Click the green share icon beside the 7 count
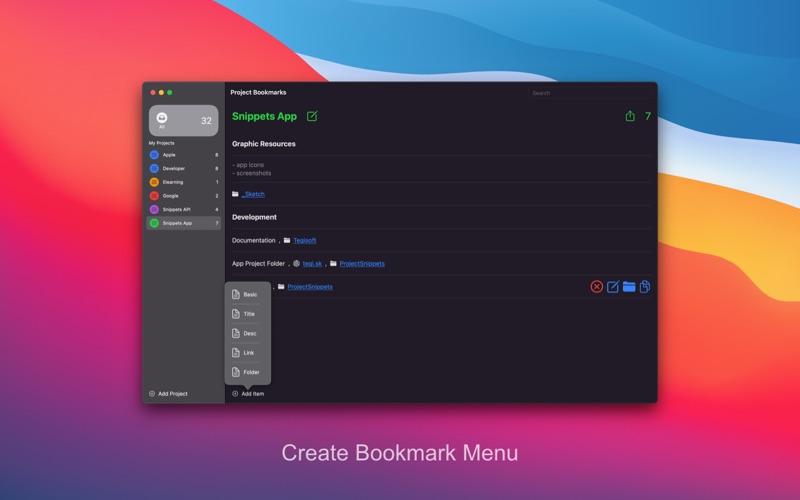Image resolution: width=800 pixels, height=500 pixels. tap(630, 116)
